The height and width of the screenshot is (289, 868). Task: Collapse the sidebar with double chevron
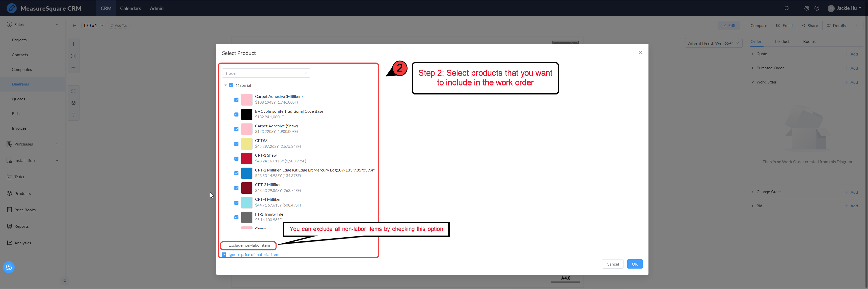[x=65, y=281]
